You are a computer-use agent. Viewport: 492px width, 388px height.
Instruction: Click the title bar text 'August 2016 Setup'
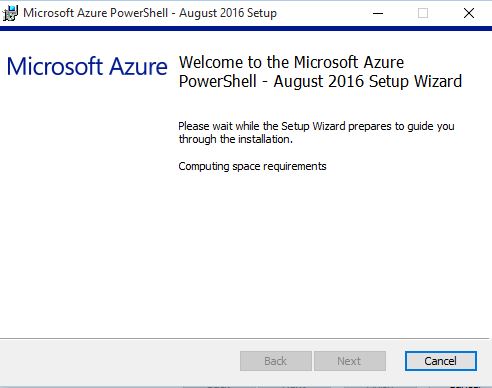click(x=228, y=13)
